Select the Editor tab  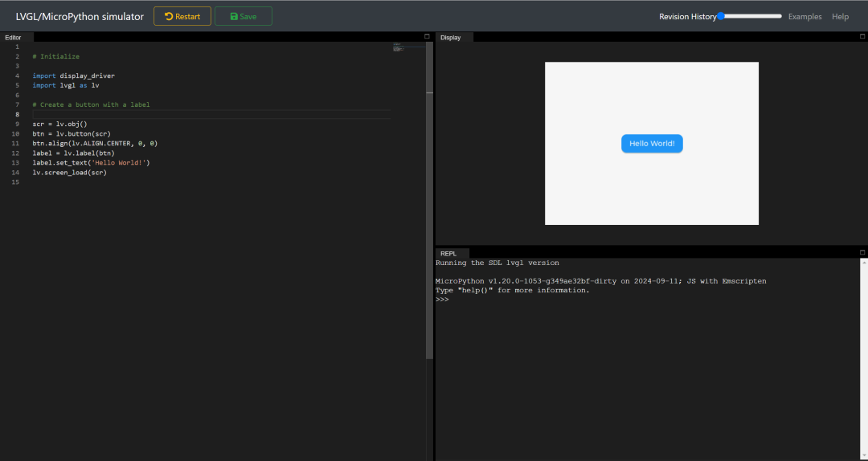click(14, 37)
